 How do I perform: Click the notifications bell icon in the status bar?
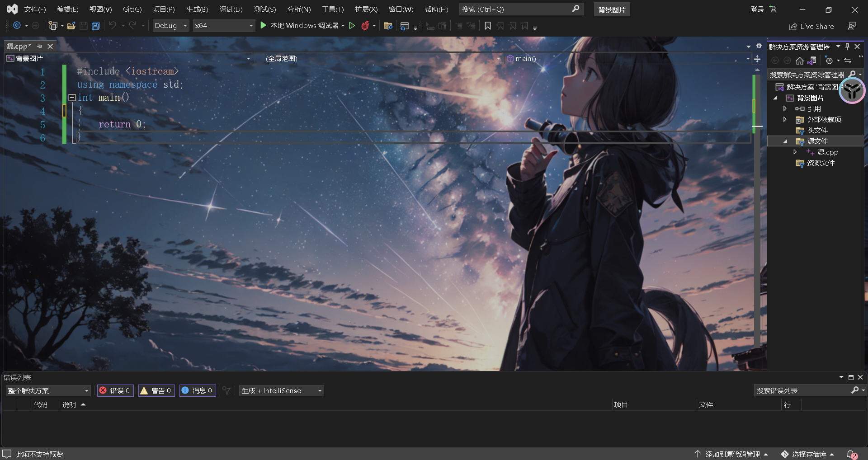click(852, 454)
